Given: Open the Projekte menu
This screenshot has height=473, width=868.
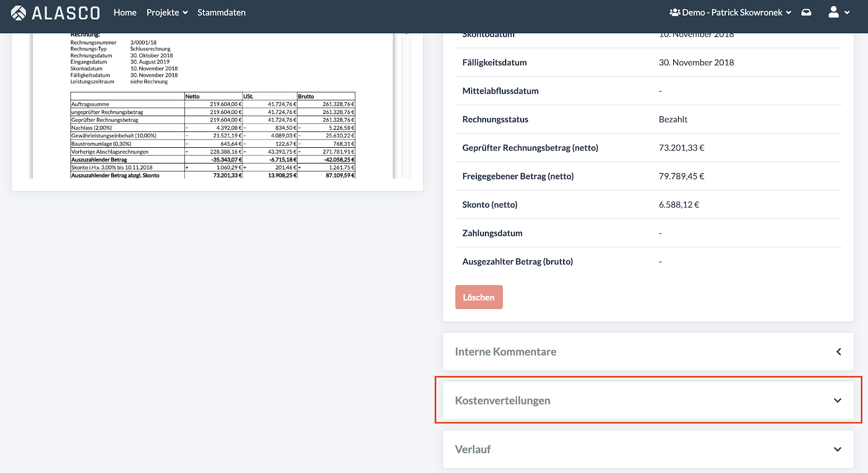Looking at the screenshot, I should click(167, 12).
